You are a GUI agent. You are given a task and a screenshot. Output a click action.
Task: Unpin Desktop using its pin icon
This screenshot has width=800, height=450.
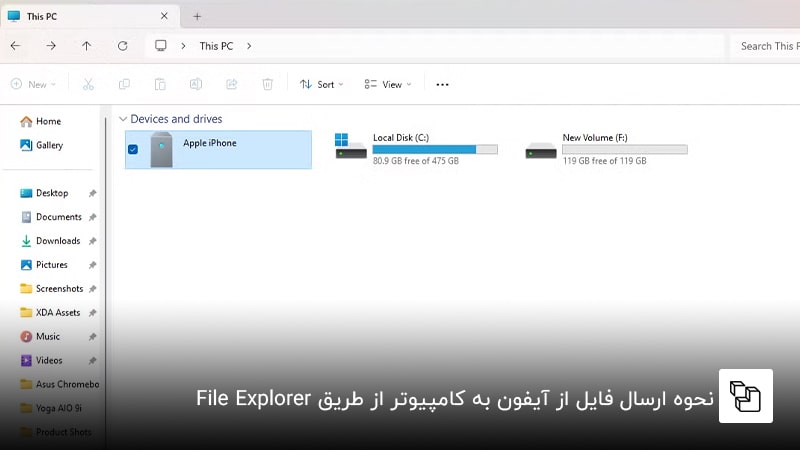click(x=92, y=193)
